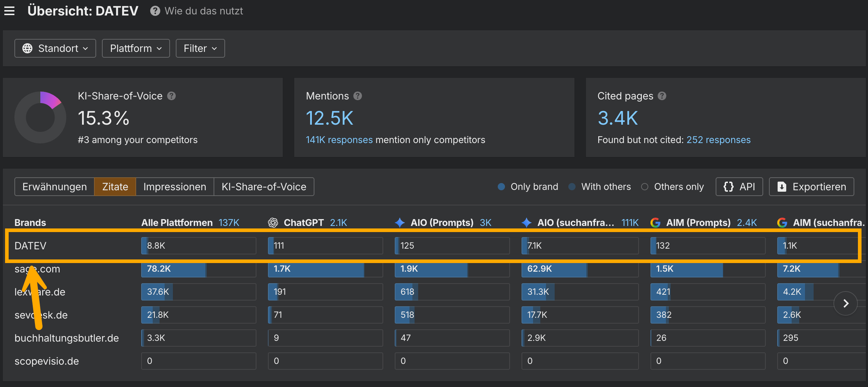Click the API button
The image size is (868, 387).
coord(739,187)
